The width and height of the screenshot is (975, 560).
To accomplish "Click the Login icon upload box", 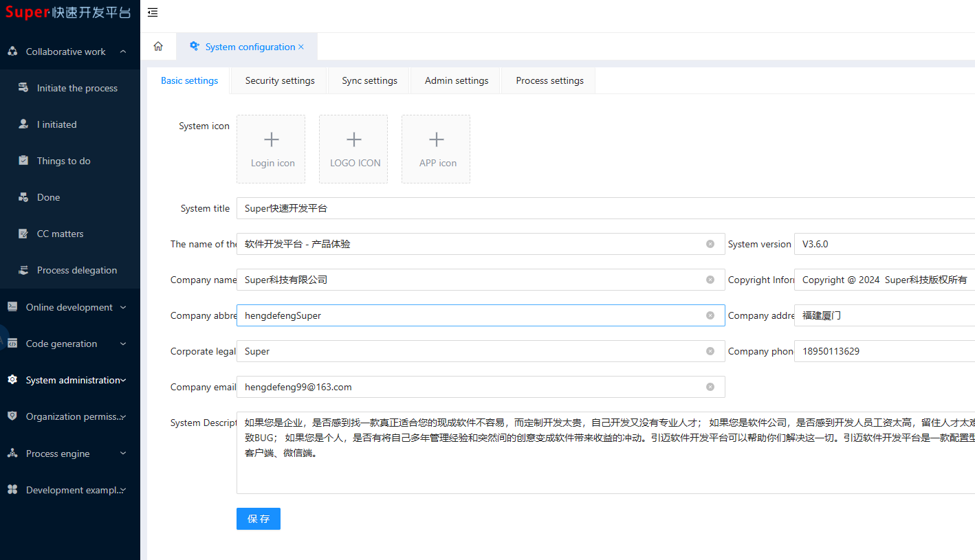I will [271, 149].
